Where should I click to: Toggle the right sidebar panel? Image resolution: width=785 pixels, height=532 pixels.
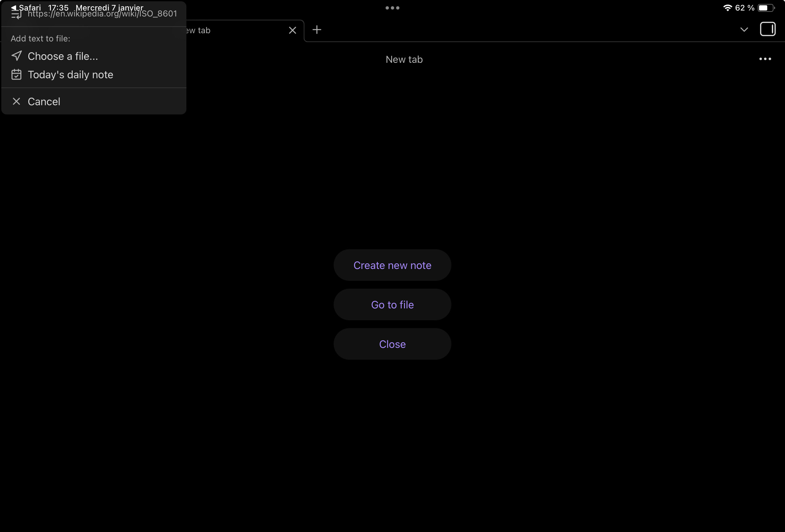[x=768, y=29]
